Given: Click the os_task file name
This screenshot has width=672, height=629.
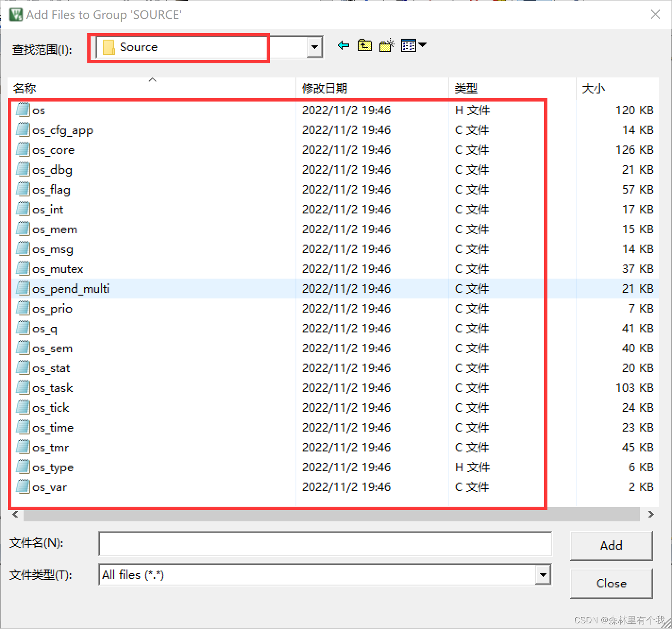Looking at the screenshot, I should (x=52, y=388).
